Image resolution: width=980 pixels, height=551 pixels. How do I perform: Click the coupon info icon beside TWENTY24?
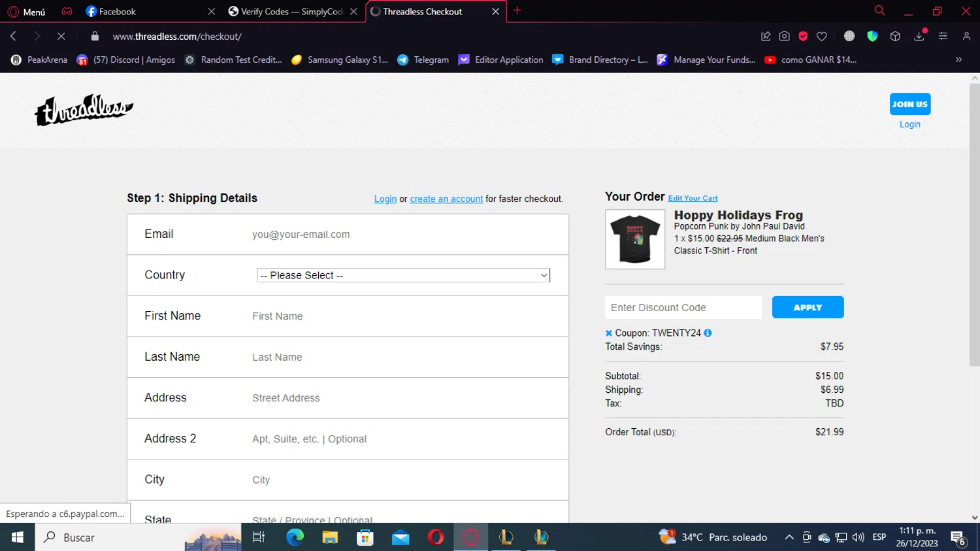click(x=708, y=333)
